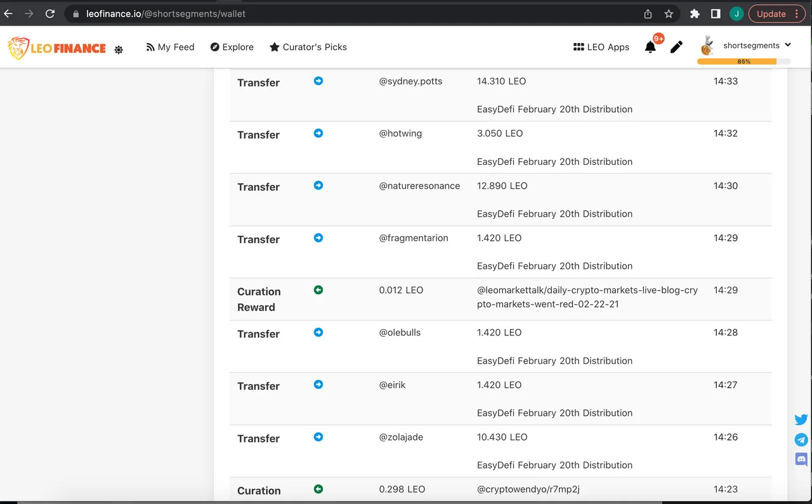This screenshot has width=812, height=504.
Task: Open the @olebulls profile link
Action: (400, 332)
